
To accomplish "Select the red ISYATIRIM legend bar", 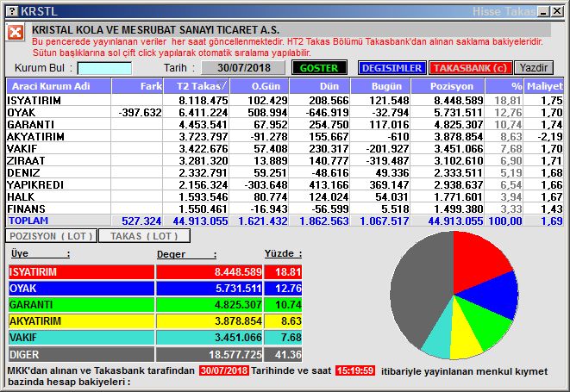I will tap(81, 272).
